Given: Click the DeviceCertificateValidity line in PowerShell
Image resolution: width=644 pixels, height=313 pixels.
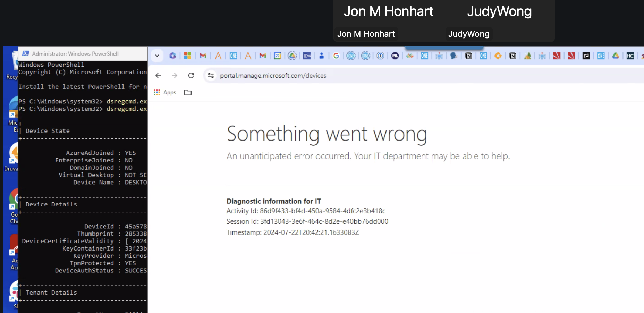Looking at the screenshot, I should point(84,241).
